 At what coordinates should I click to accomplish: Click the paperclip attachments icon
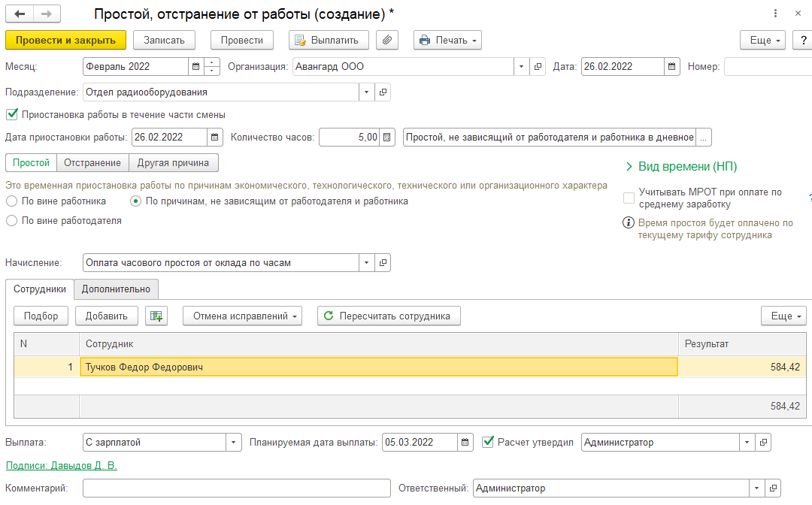click(386, 40)
